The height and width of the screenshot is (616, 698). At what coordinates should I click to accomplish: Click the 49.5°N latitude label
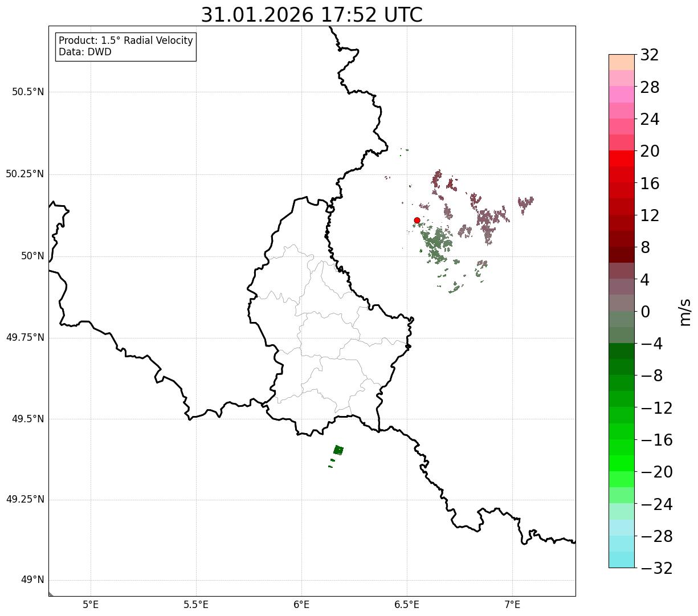coord(28,419)
